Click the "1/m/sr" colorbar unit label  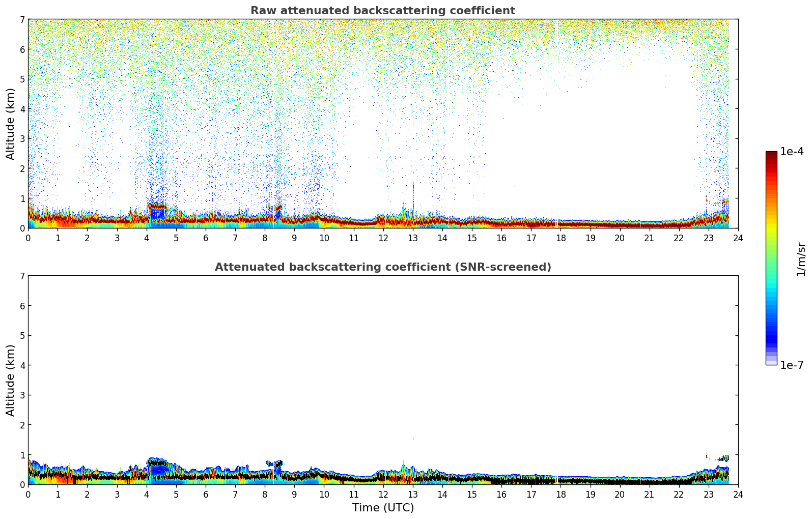click(801, 259)
